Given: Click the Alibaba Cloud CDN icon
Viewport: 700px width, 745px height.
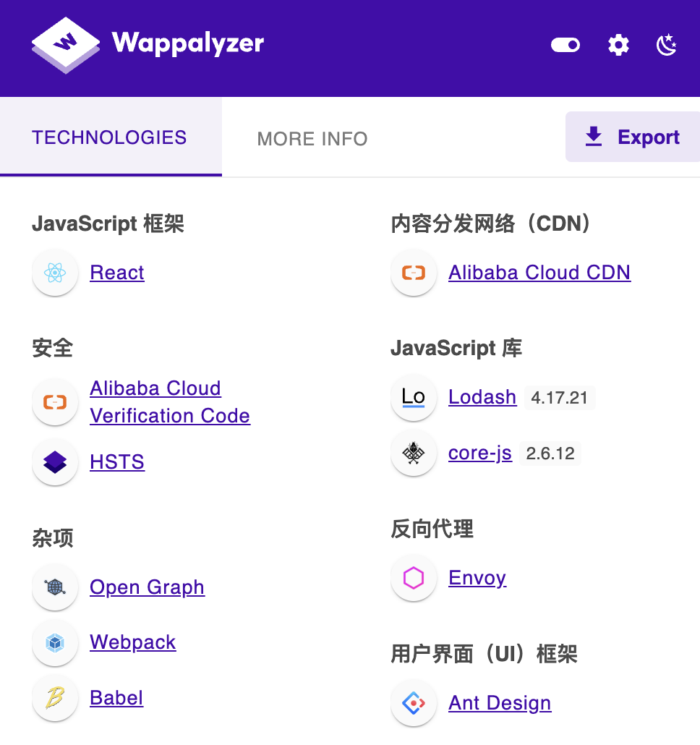Looking at the screenshot, I should coord(414,273).
